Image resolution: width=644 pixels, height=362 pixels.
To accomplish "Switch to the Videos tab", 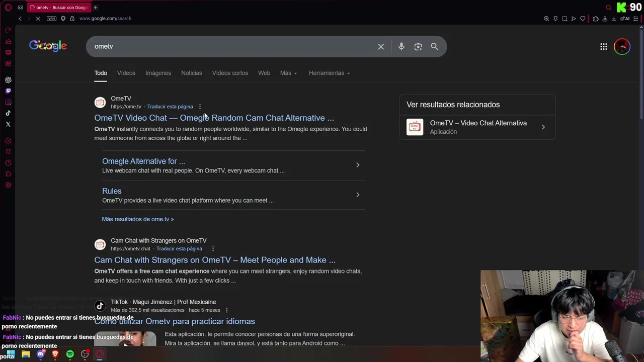I will click(x=126, y=73).
